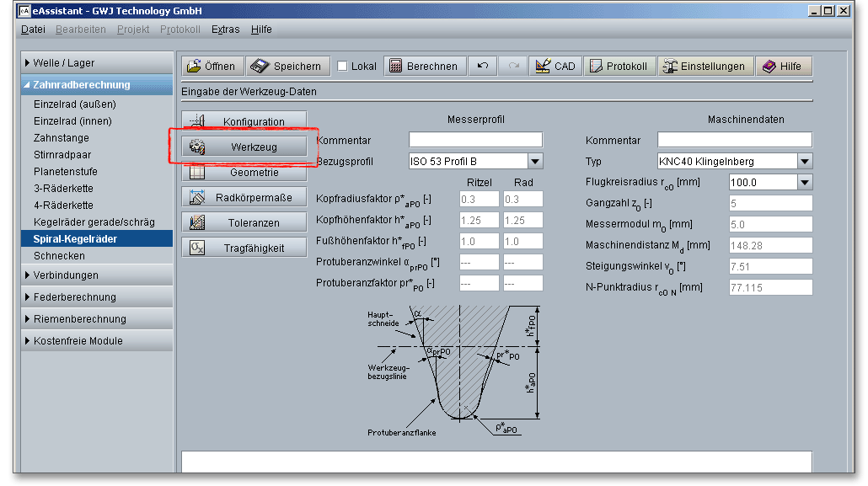The image size is (868, 486).
Task: Open the machine Typ dropdown
Action: [804, 161]
